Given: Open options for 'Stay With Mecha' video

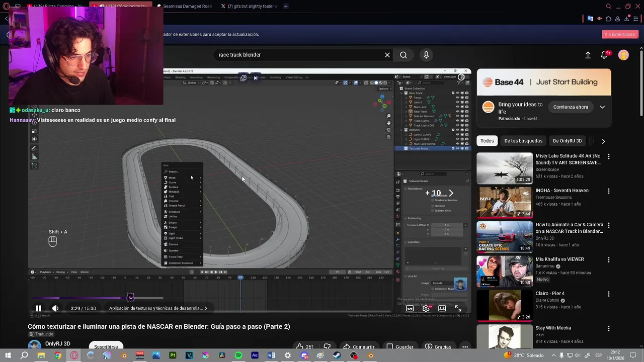Looking at the screenshot, I should point(609,328).
